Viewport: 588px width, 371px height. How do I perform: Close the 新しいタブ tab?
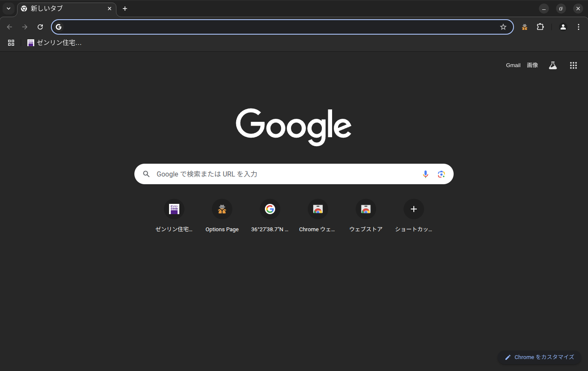coord(110,9)
